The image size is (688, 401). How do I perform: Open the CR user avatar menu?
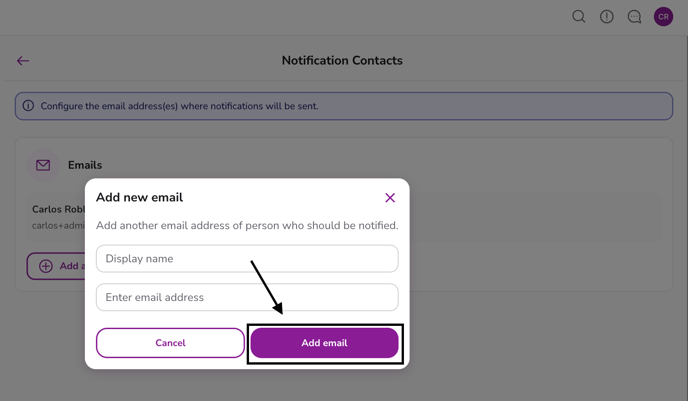[x=663, y=16]
